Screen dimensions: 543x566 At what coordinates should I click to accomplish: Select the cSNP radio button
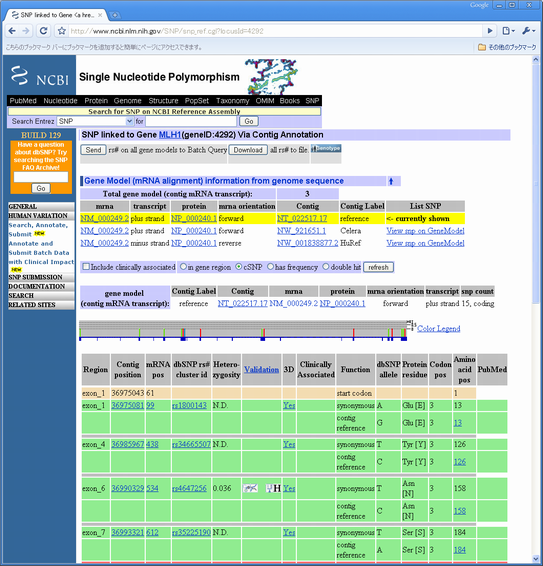pyautogui.click(x=239, y=267)
